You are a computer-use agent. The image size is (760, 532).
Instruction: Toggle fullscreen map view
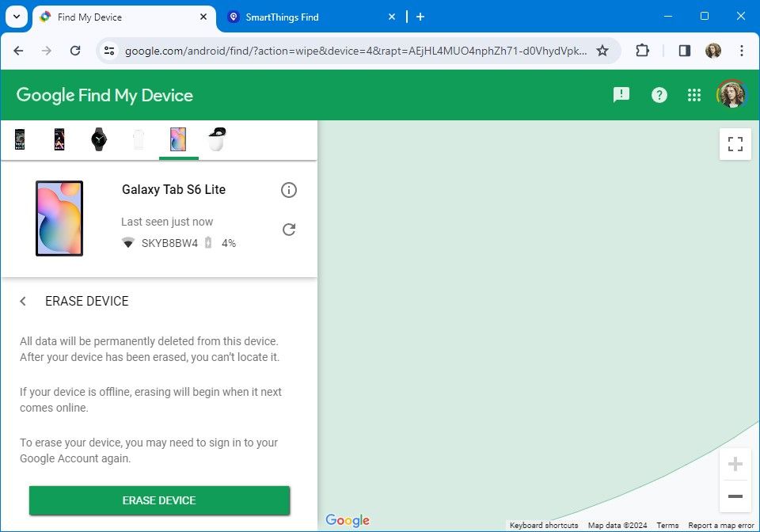pos(735,143)
